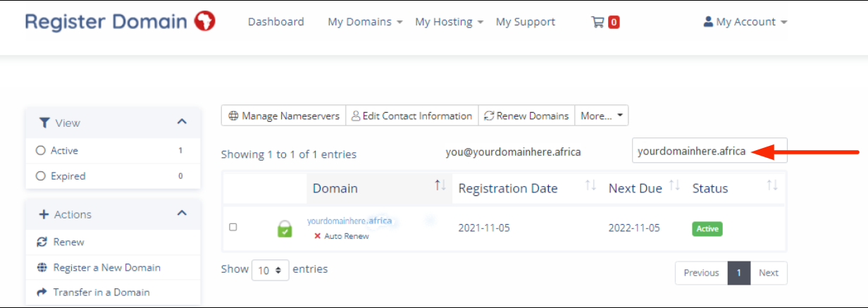Viewport: 868px width, 308px height.
Task: Click the Manage Nameservers button
Action: 283,116
